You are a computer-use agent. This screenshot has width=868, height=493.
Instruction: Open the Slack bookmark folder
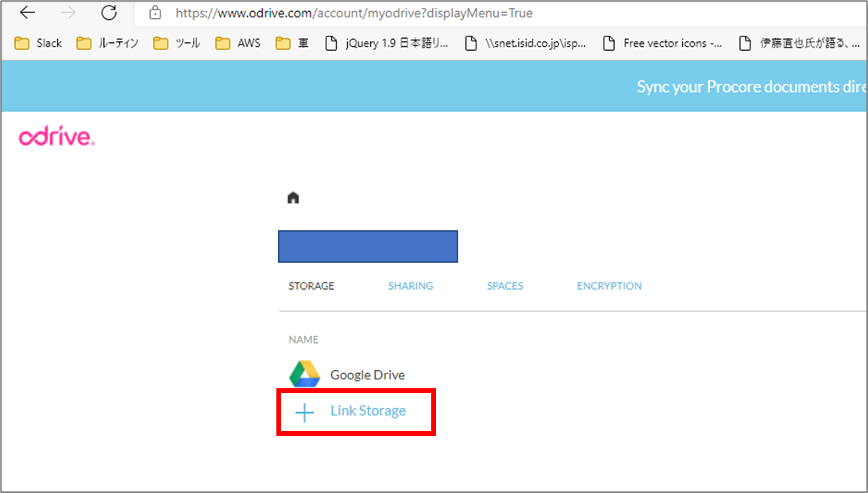(38, 43)
